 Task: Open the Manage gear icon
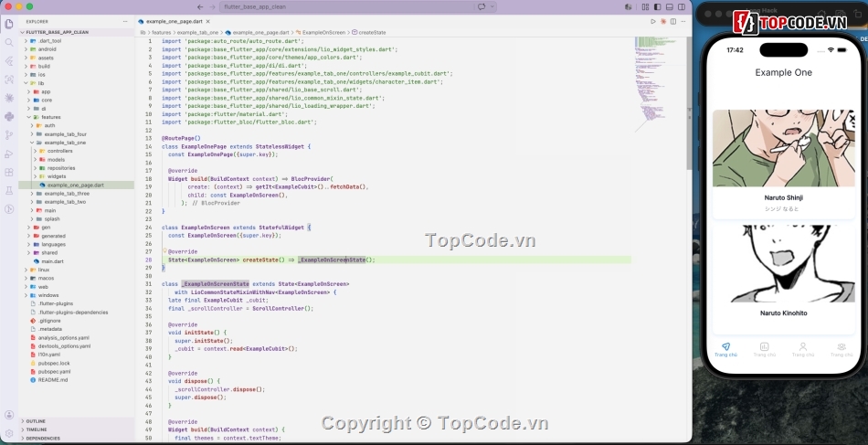9,433
